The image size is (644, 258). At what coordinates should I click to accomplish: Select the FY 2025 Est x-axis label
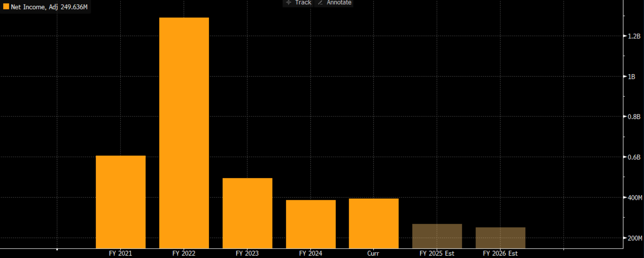[437, 253]
